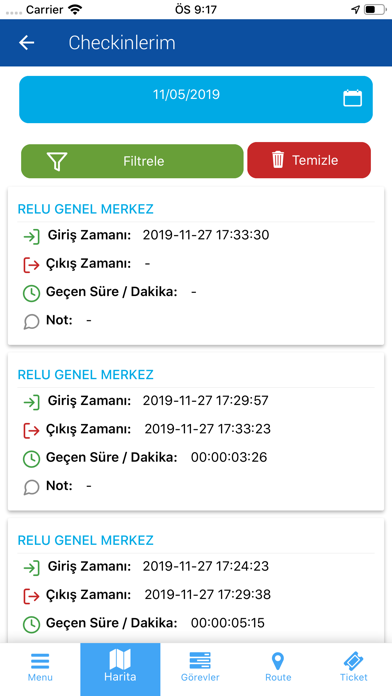The image size is (392, 696).
Task: Open the second RELU GENEL MERKEZ card title
Action: click(x=86, y=375)
